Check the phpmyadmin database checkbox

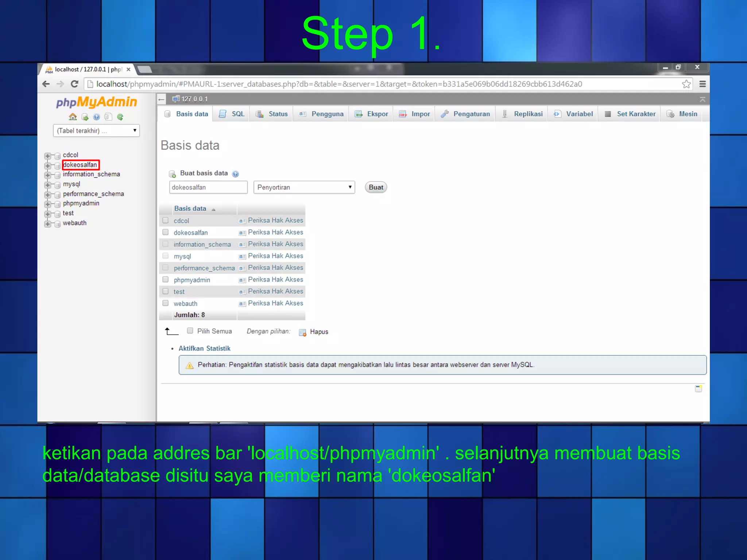pos(166,280)
